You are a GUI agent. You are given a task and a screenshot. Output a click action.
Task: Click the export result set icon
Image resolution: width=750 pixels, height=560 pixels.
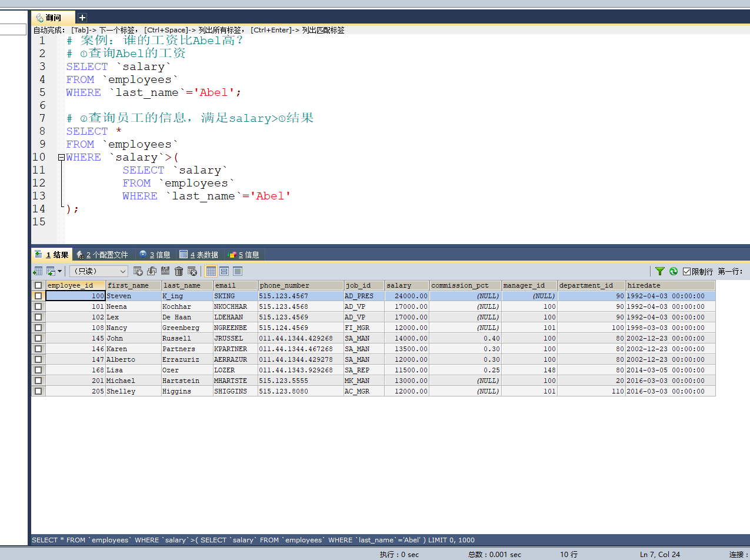point(38,271)
